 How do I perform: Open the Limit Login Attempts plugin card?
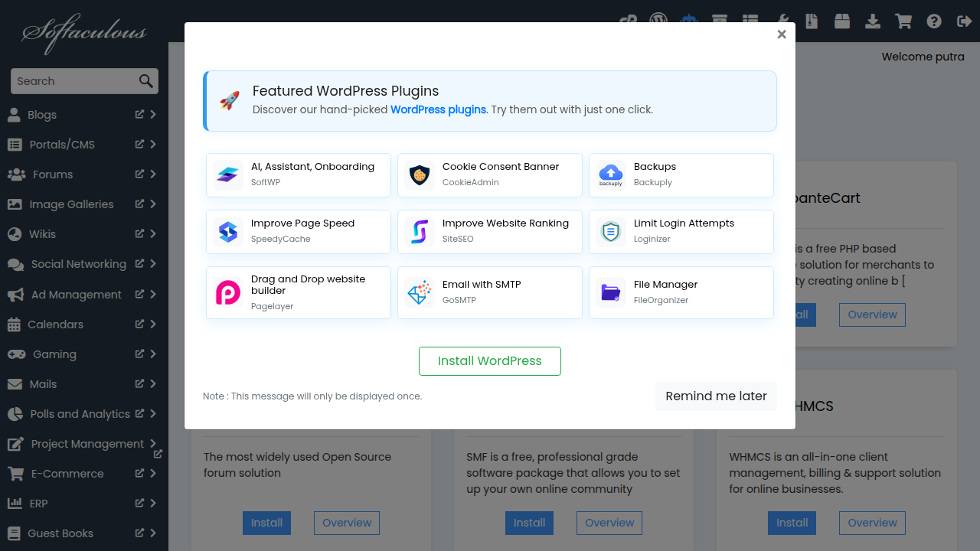pyautogui.click(x=681, y=232)
